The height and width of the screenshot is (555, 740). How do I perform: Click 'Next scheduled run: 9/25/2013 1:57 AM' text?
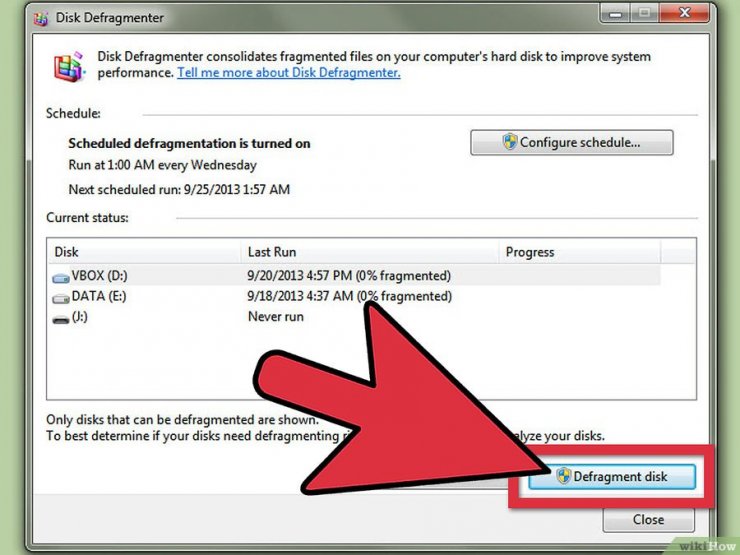pyautogui.click(x=179, y=190)
